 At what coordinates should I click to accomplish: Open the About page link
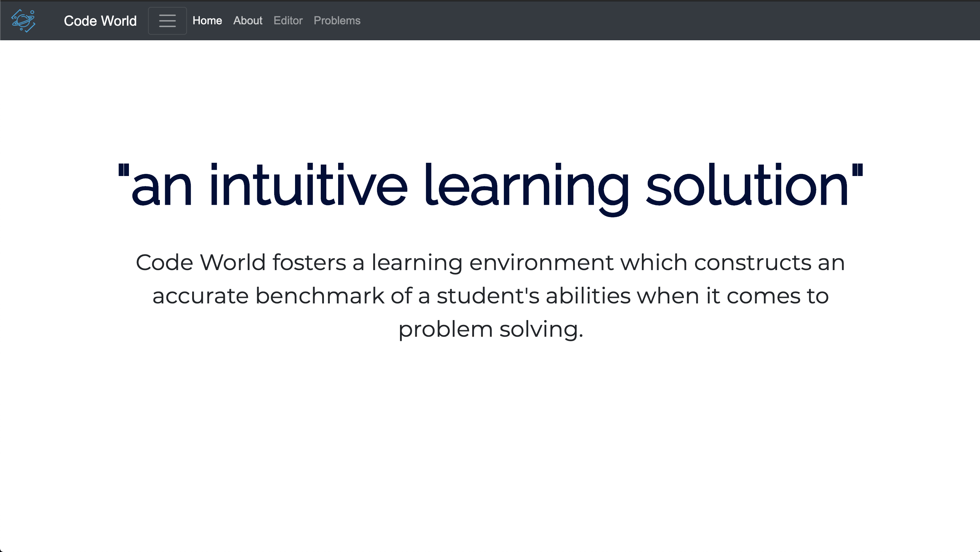[x=248, y=20]
